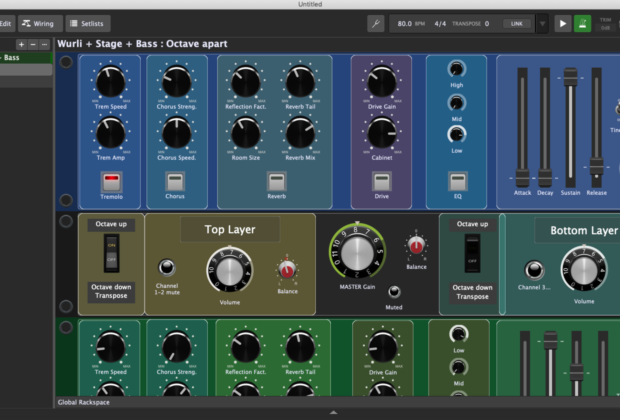Toggle the Chorus switch in blue panel
The height and width of the screenshot is (420, 620).
pos(175,182)
